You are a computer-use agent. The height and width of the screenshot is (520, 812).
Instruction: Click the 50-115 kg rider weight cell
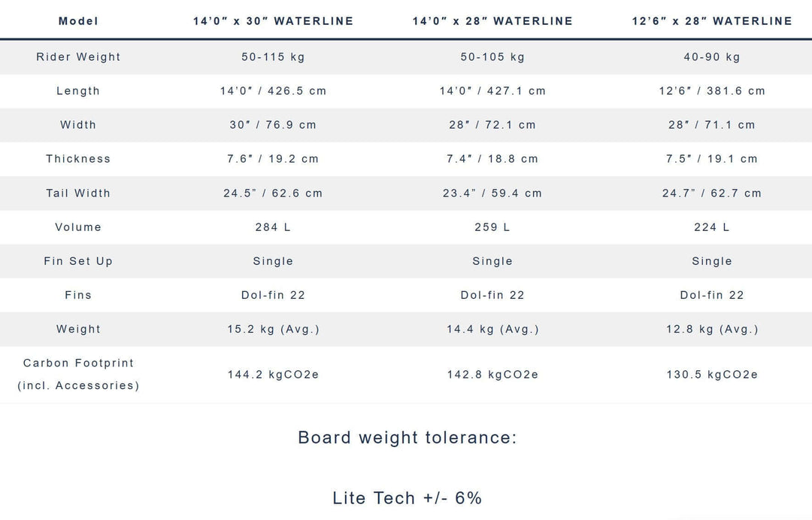click(273, 57)
